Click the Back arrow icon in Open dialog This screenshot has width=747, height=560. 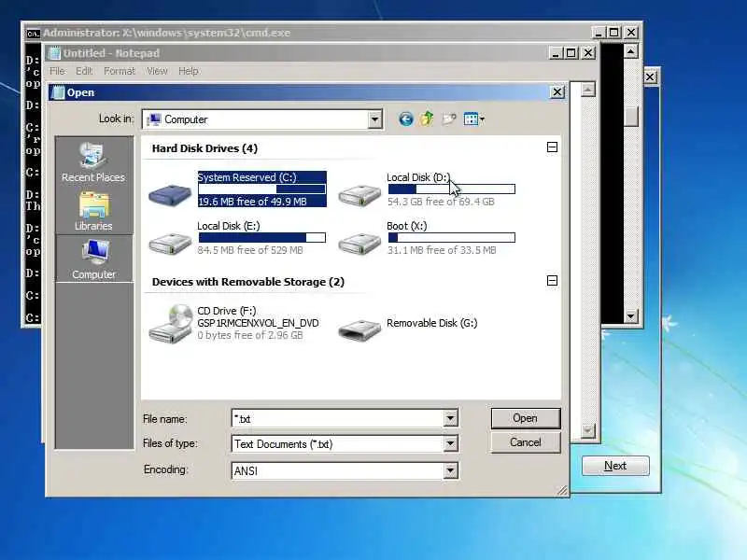point(405,119)
